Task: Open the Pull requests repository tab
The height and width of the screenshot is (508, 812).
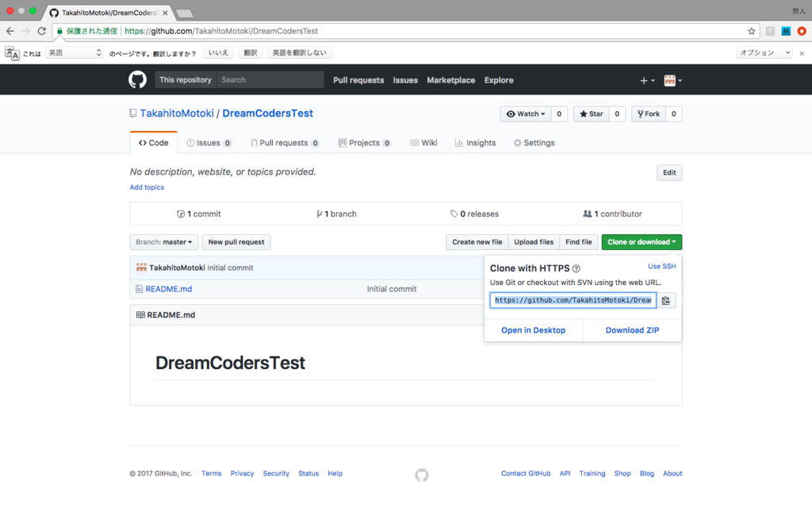Action: (285, 143)
